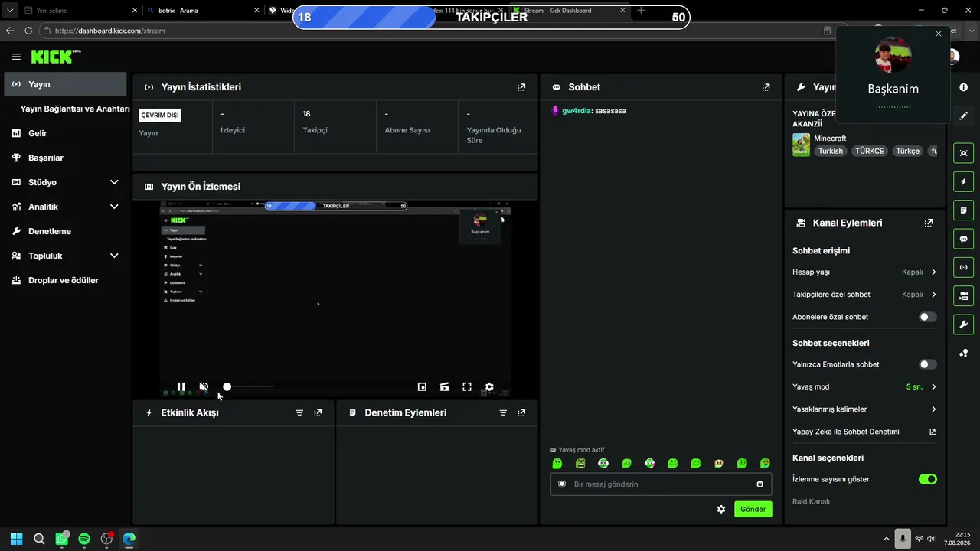The height and width of the screenshot is (551, 980).
Task: Open the stream preview settings gear
Action: [x=489, y=387]
